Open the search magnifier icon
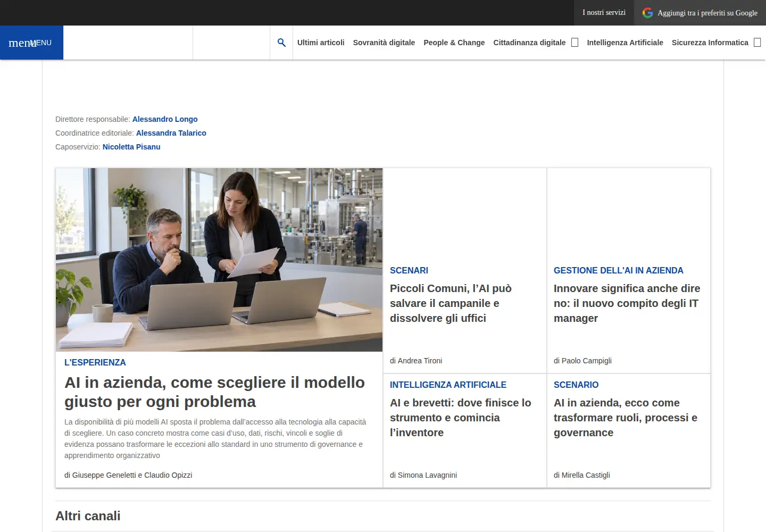Image resolution: width=766 pixels, height=532 pixels. point(281,43)
